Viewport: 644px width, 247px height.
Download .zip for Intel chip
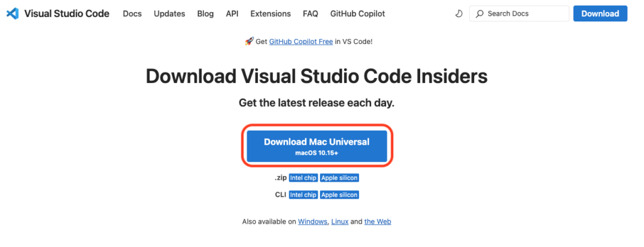tap(303, 178)
